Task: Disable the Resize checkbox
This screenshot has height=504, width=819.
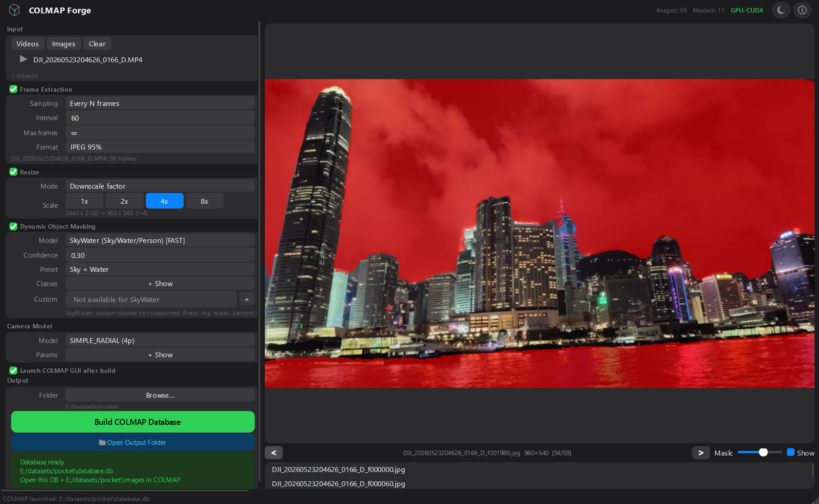Action: point(13,172)
